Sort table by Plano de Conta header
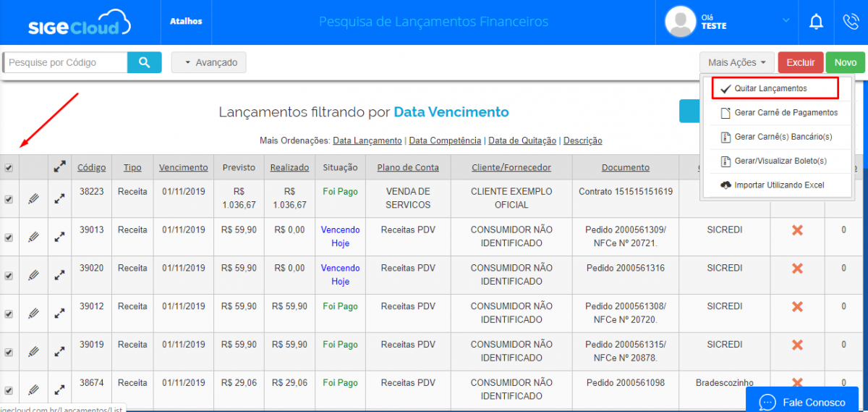 [408, 167]
